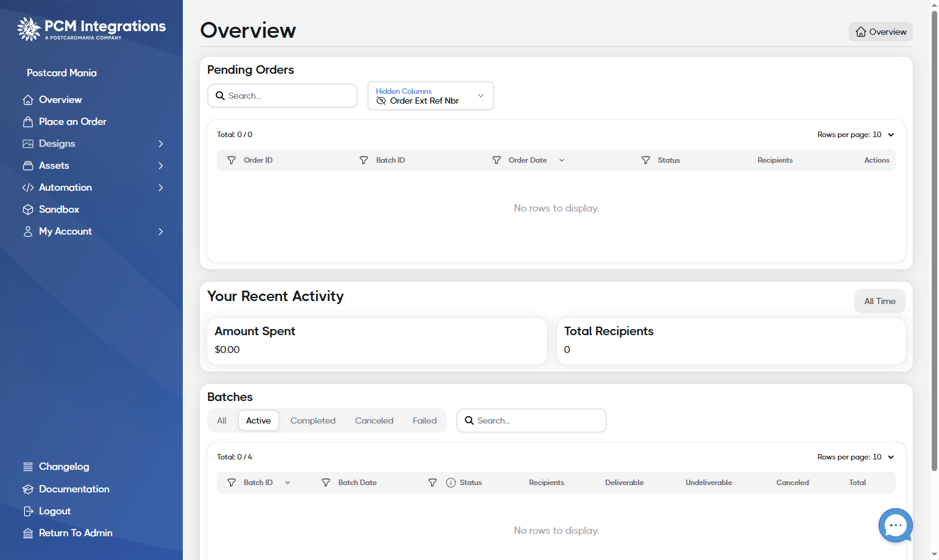Click the PCM Integrations logo
Image resolution: width=939 pixels, height=560 pixels.
pyautogui.click(x=91, y=29)
